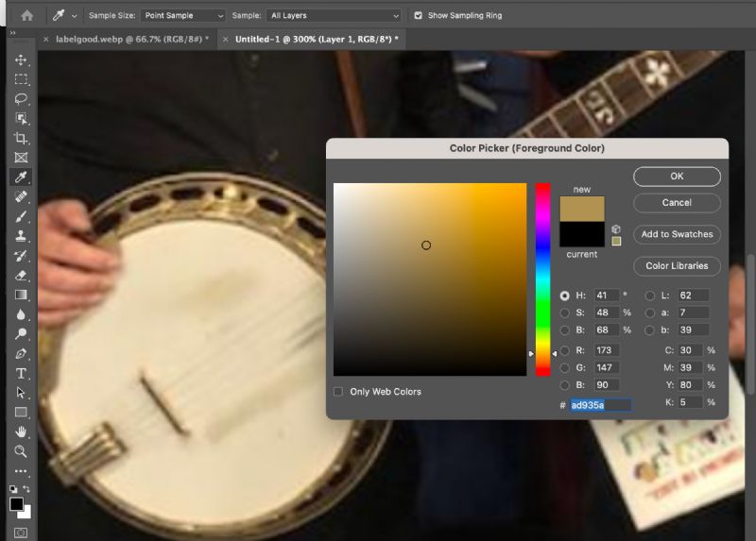Open the Sample All Layers dropdown
The height and width of the screenshot is (541, 756).
[x=334, y=15]
